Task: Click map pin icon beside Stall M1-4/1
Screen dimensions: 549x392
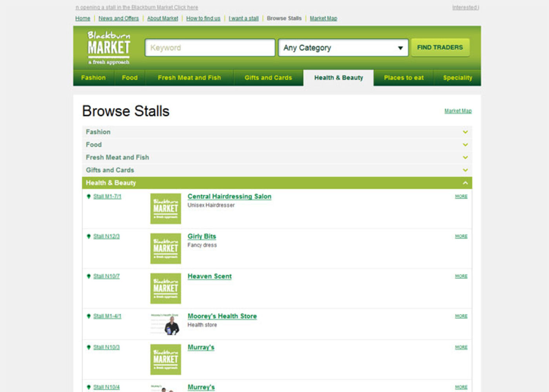Action: tap(89, 316)
